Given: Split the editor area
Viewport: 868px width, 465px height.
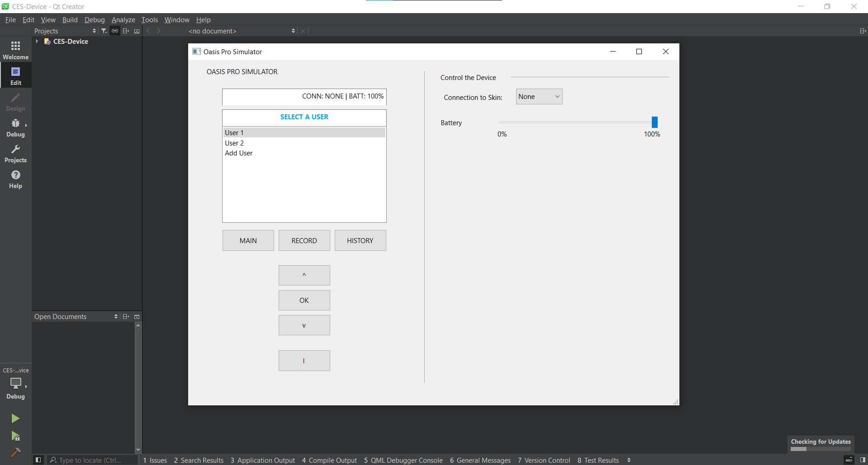Looking at the screenshot, I should tap(863, 31).
